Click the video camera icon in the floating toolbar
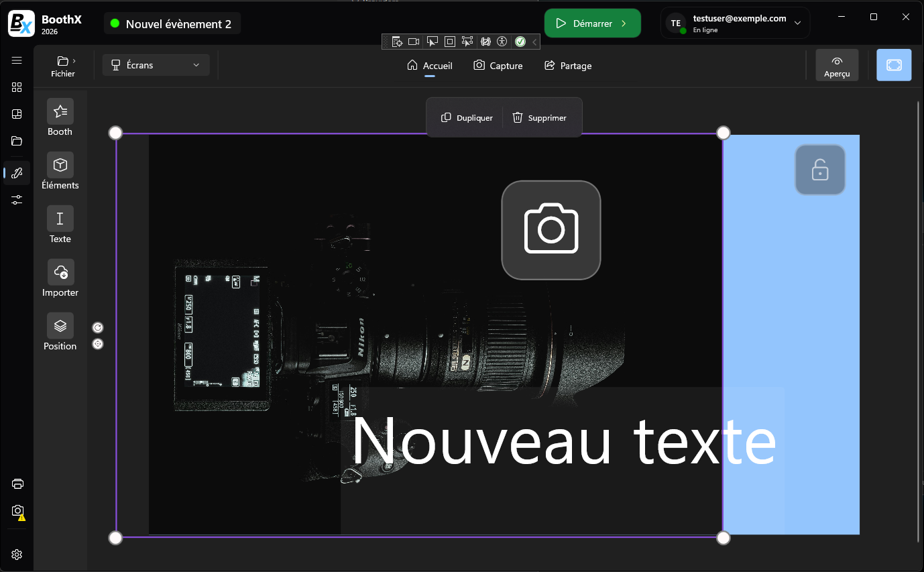This screenshot has width=924, height=572. point(414,41)
